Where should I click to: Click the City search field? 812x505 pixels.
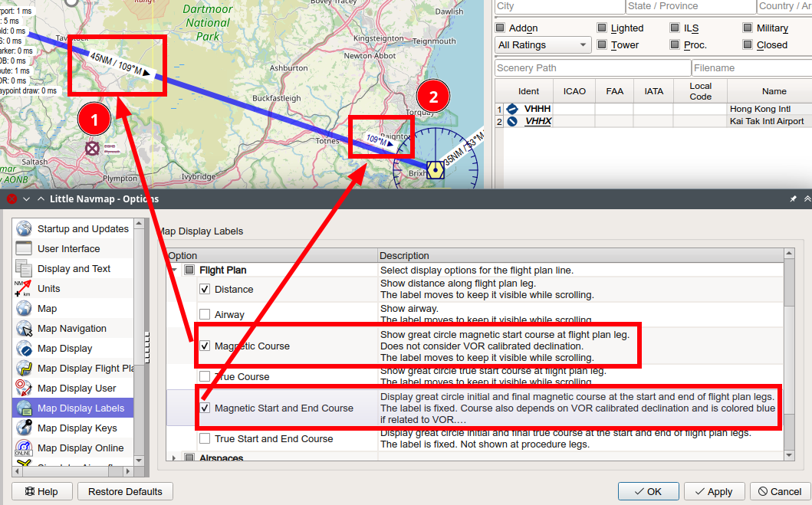pos(560,6)
